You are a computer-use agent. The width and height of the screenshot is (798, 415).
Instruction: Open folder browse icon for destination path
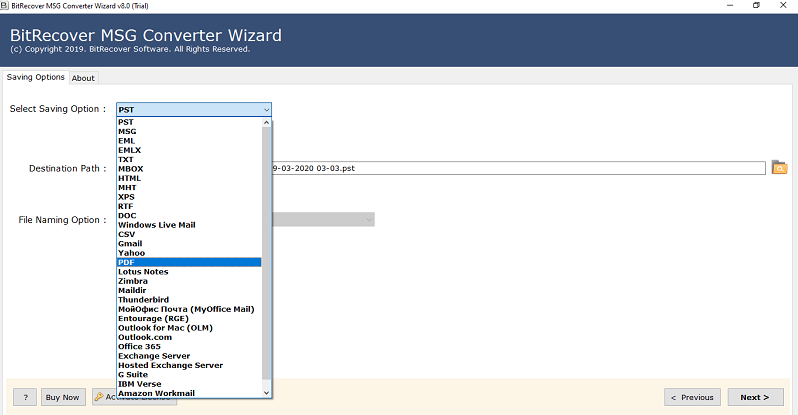click(779, 168)
